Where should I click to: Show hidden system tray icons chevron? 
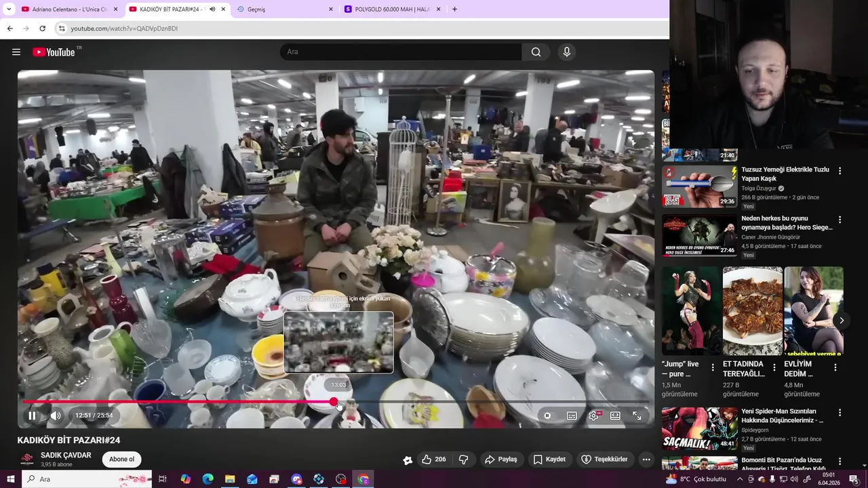tap(740, 479)
